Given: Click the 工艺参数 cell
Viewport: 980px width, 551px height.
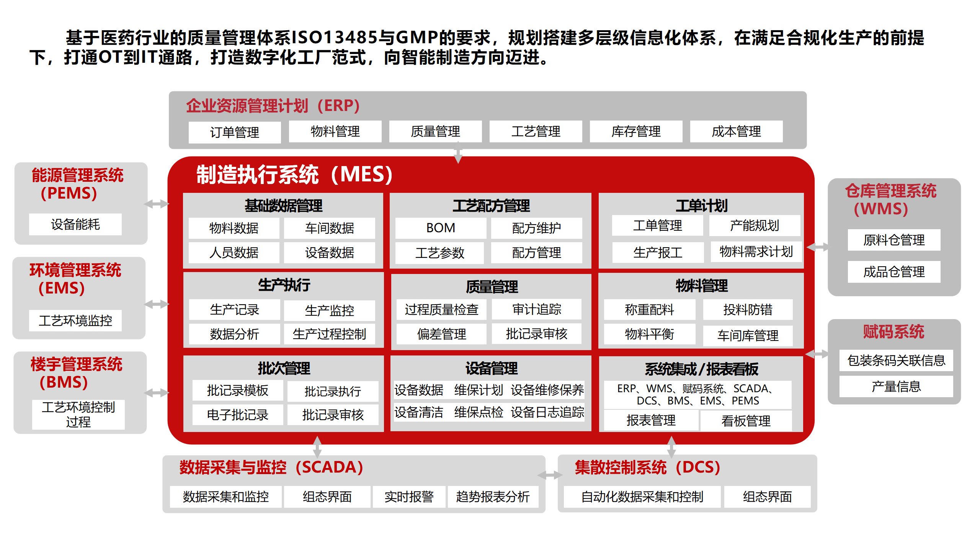Looking at the screenshot, I should (x=440, y=253).
